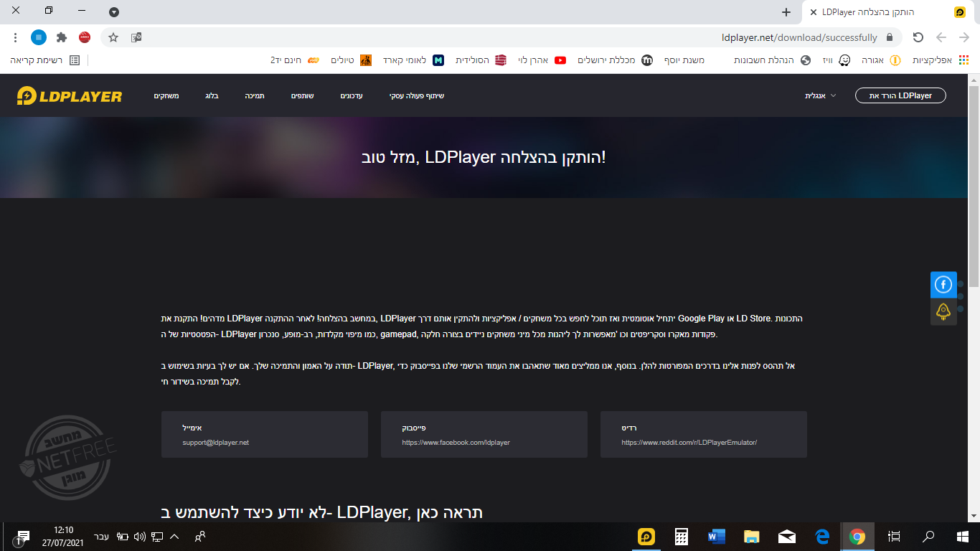The width and height of the screenshot is (980, 551).
Task: Open Calculator from the taskbar
Action: point(682,537)
